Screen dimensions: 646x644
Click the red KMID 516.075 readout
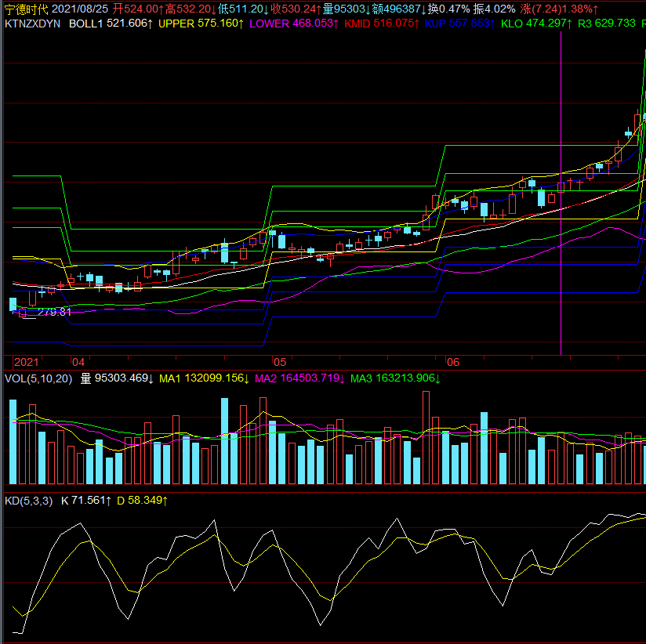pyautogui.click(x=382, y=24)
